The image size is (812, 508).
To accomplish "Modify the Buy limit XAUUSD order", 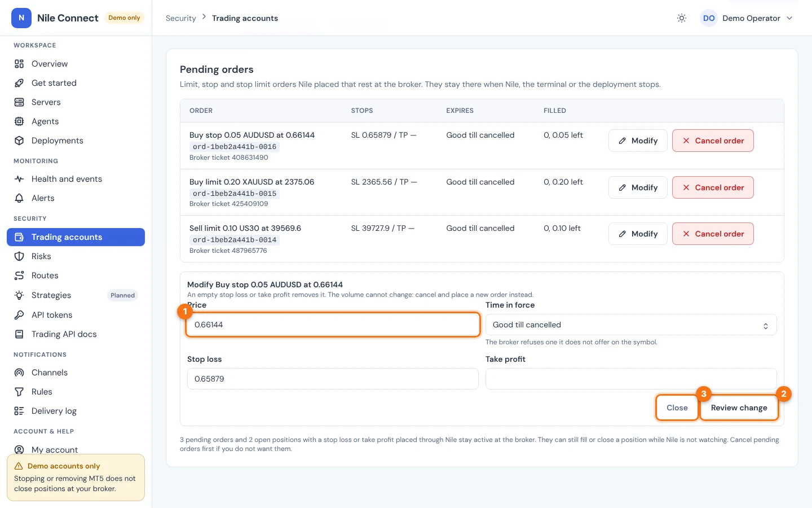I will click(638, 187).
